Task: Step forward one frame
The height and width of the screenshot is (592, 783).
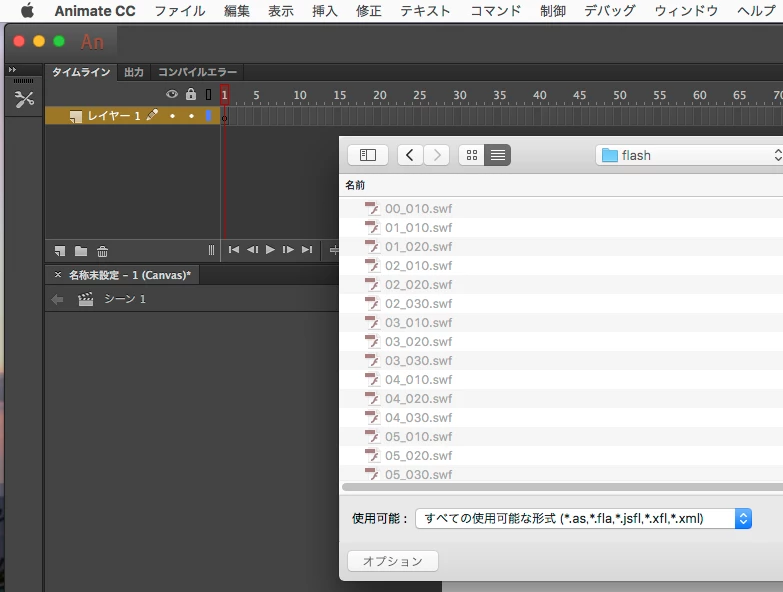Action: pyautogui.click(x=288, y=250)
